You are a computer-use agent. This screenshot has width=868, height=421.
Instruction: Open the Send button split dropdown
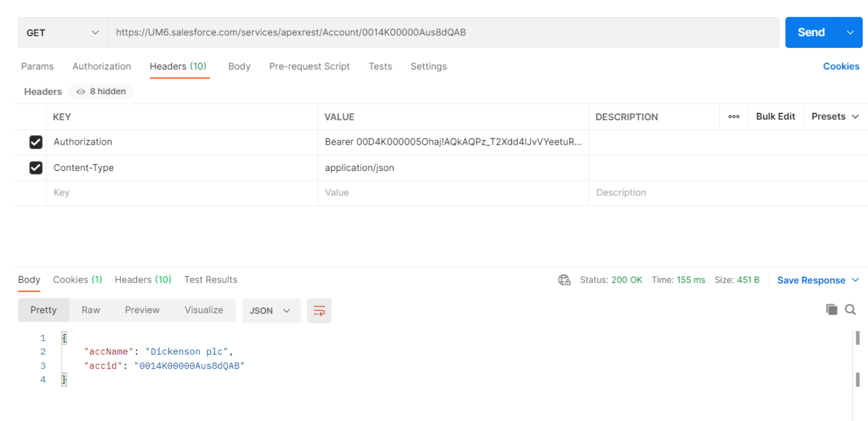click(x=850, y=32)
